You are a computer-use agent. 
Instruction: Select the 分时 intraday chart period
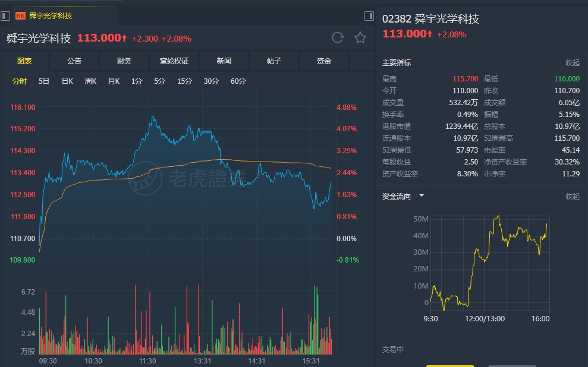point(20,81)
